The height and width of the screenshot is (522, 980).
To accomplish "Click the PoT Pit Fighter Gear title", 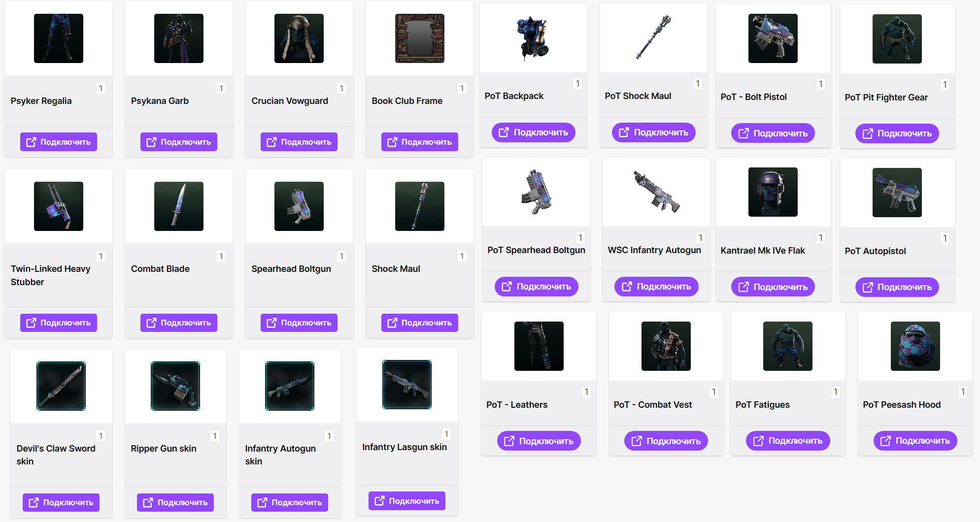I will point(886,98).
